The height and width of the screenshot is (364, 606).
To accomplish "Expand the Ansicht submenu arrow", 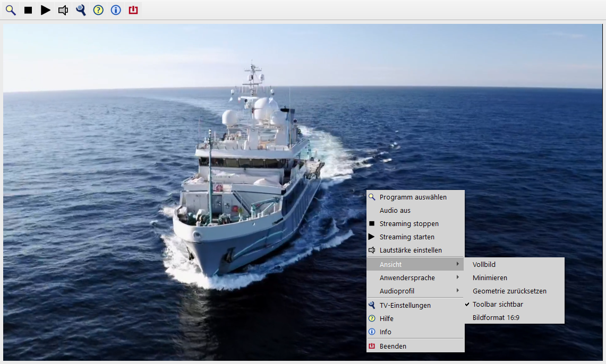I will click(x=457, y=264).
